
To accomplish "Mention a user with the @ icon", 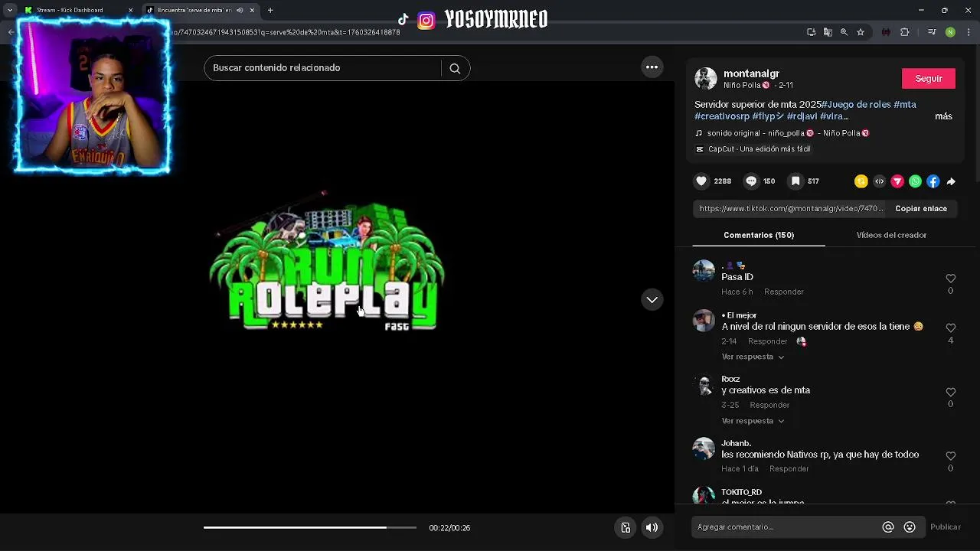I will click(888, 527).
